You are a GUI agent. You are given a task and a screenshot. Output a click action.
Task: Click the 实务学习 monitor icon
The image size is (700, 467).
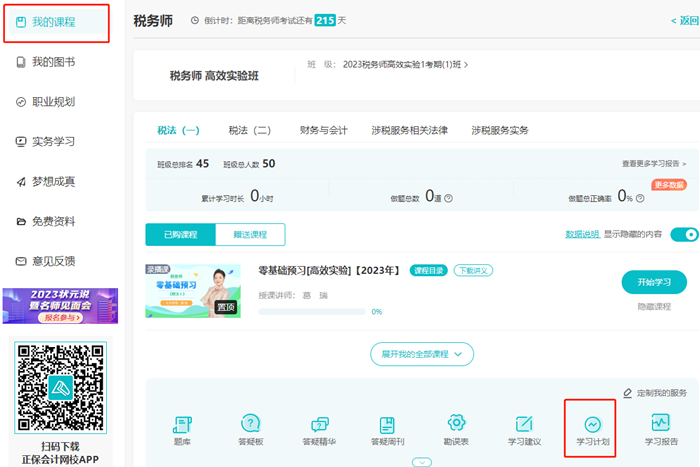21,142
